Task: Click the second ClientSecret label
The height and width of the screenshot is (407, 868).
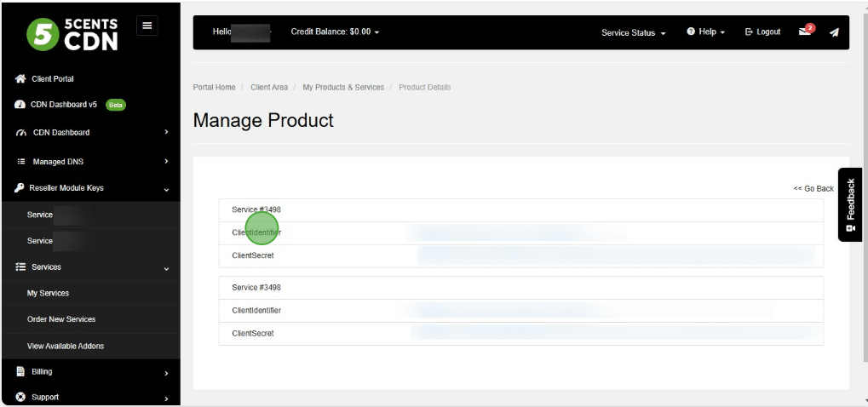Action: (253, 334)
